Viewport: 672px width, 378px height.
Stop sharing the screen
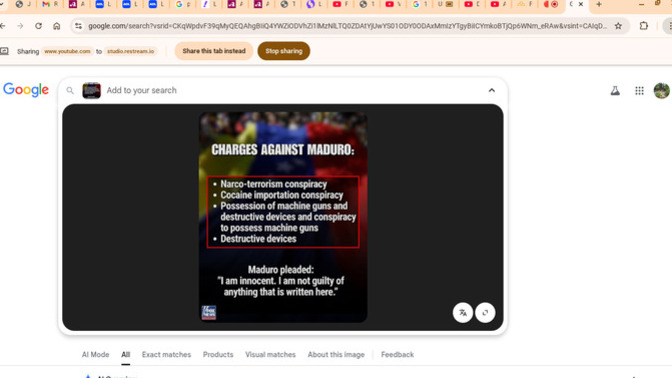(x=284, y=51)
